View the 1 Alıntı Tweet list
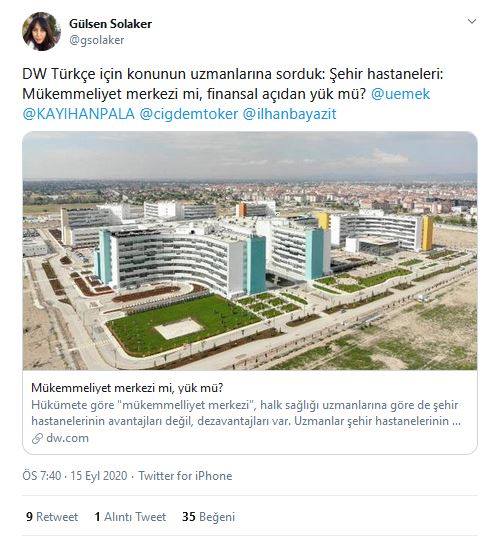This screenshot has width=491, height=543. point(130,517)
